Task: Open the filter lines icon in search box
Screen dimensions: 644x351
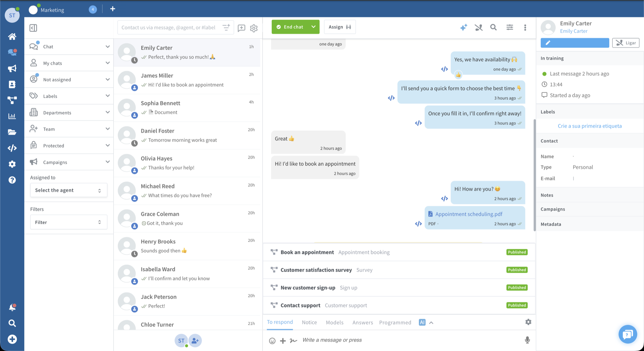Action: pos(226,27)
